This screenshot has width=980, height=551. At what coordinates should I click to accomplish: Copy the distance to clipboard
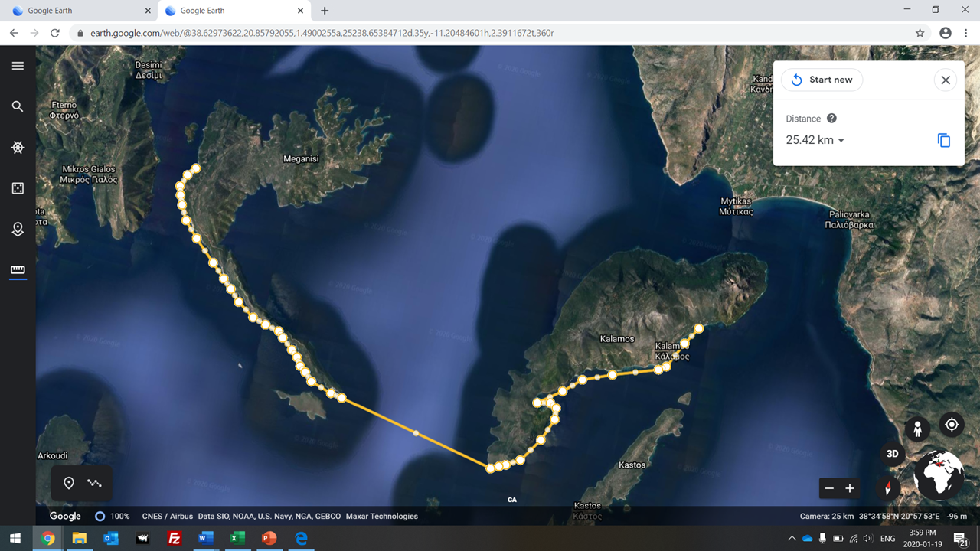(x=944, y=140)
